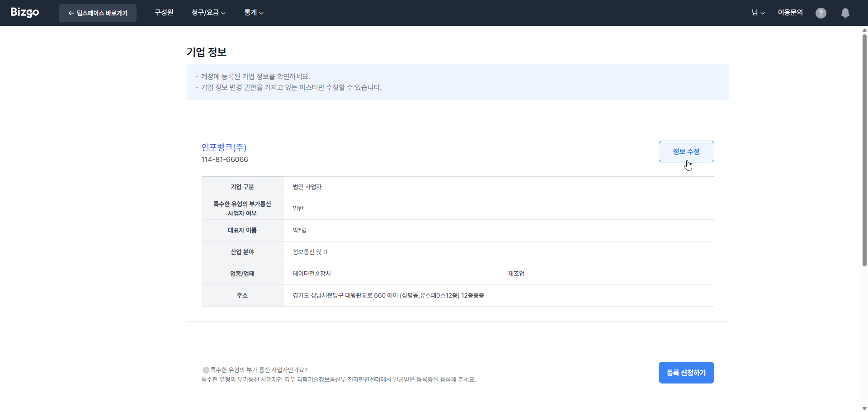
Task: Click the vertical scrollbar thumb
Action: 864,149
